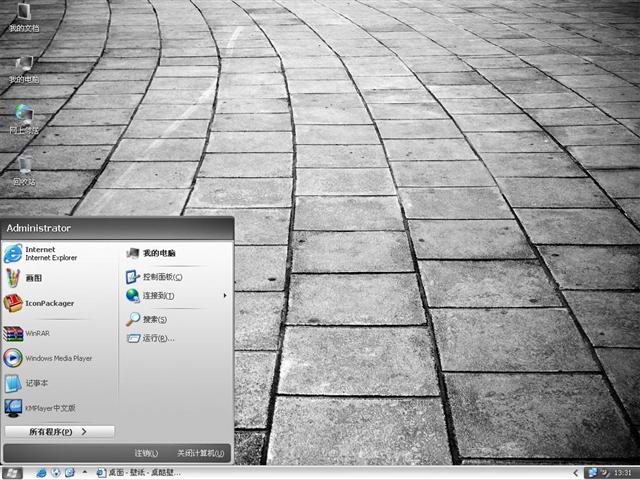This screenshot has height=480, width=640.
Task: Click the 注销 (Log Off) button
Action: coord(146,453)
